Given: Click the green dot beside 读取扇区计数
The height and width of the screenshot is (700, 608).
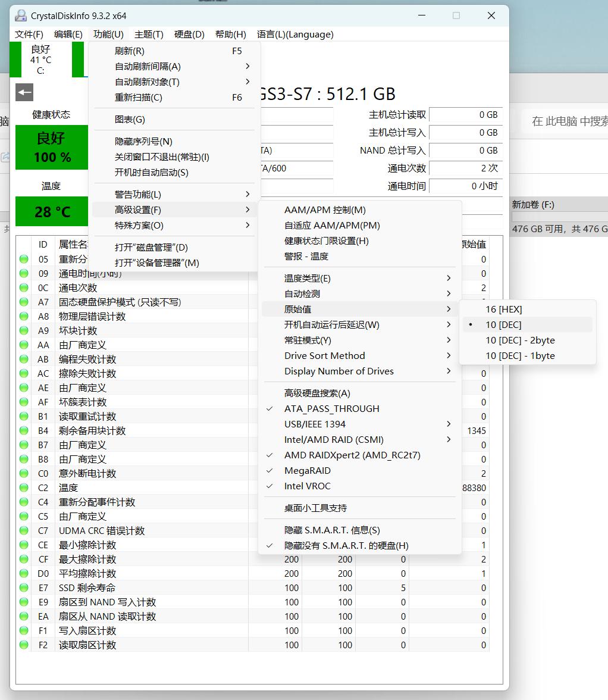Looking at the screenshot, I should [23, 645].
